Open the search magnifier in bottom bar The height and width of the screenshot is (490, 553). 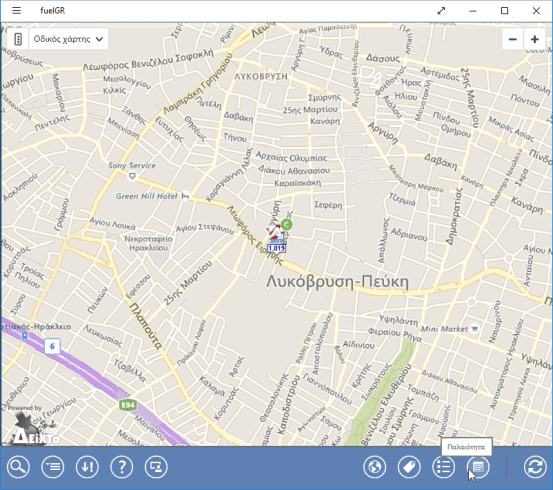click(x=18, y=467)
